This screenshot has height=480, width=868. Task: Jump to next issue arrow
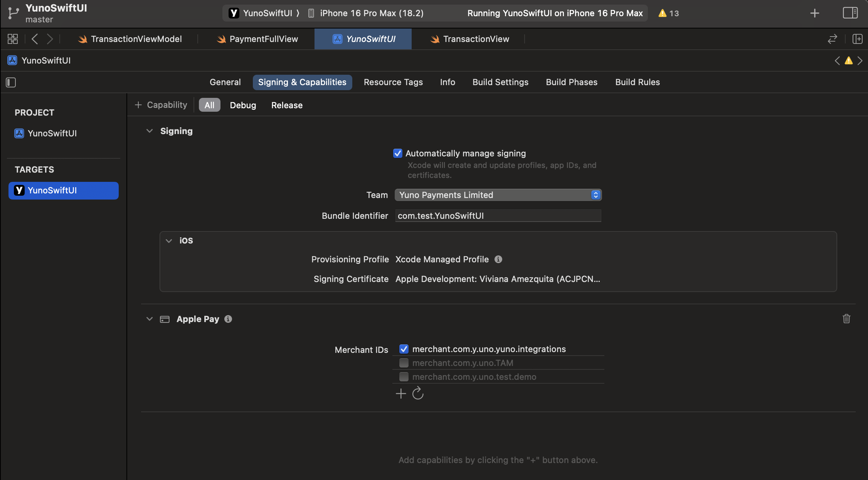[x=860, y=60]
